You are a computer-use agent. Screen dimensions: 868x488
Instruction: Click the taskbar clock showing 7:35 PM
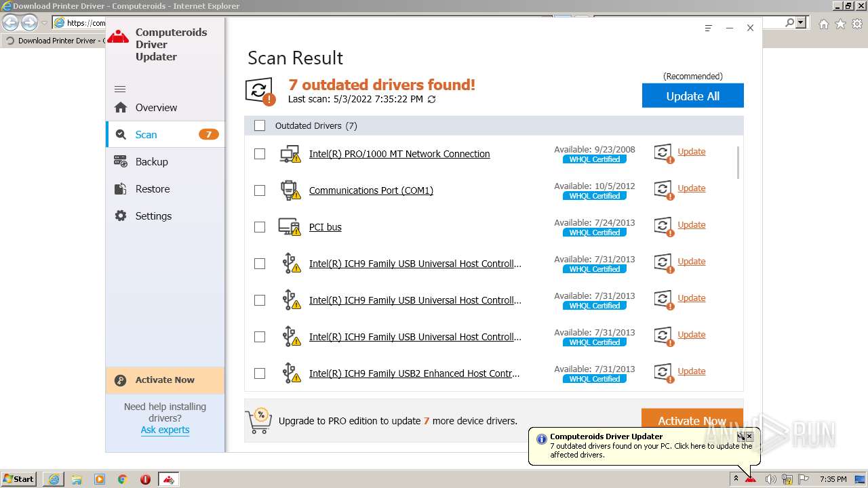point(833,479)
